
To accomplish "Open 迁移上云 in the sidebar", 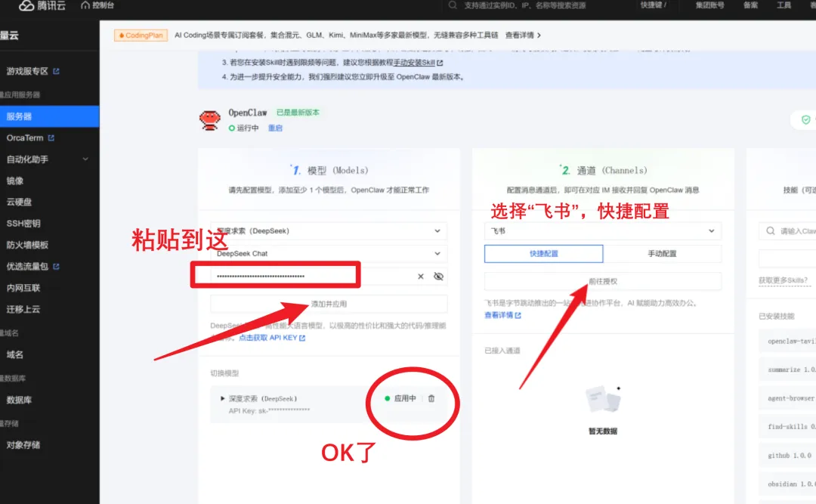I will (x=23, y=309).
